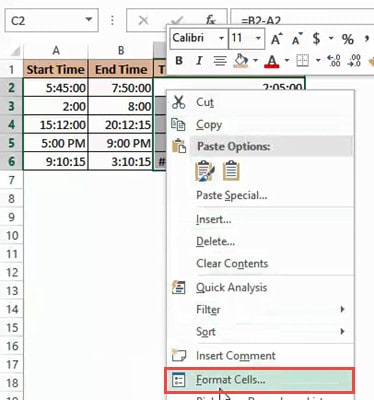Select cell containing 9:10:15
Viewport: 374px width, 400px height.
[56, 161]
